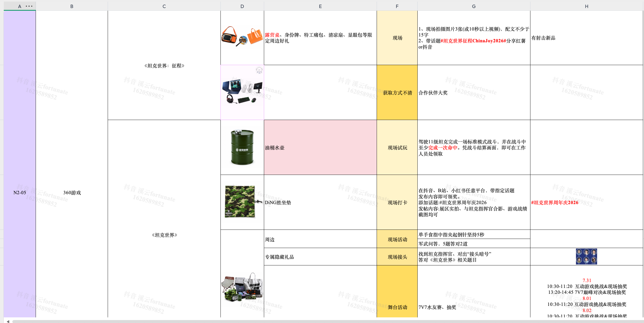Select column B header
644x323 pixels.
72,6
